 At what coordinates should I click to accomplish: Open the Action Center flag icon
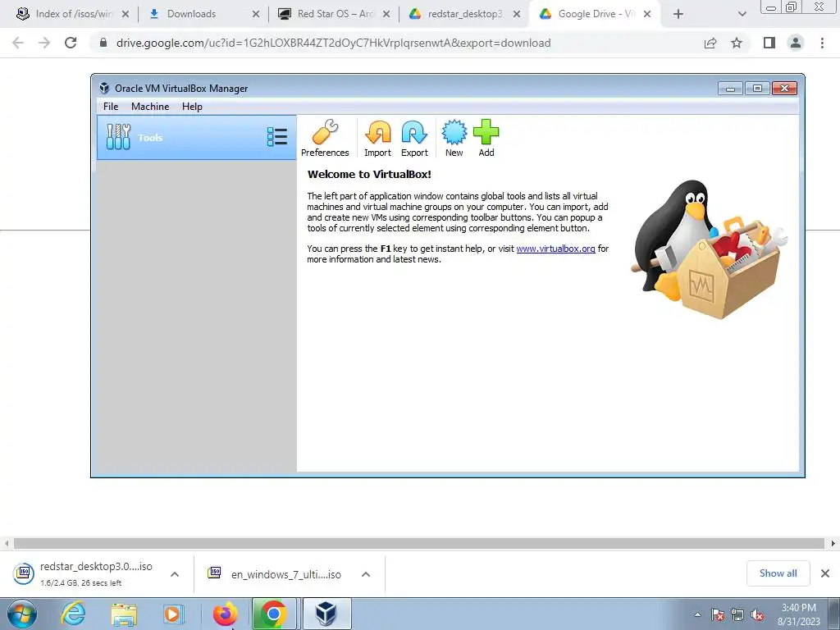pos(718,614)
